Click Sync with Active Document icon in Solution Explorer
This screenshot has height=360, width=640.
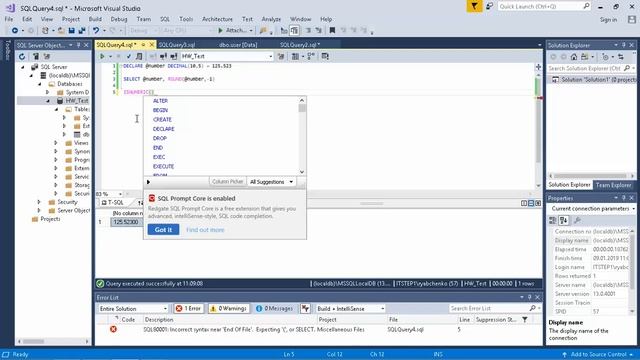[x=621, y=57]
